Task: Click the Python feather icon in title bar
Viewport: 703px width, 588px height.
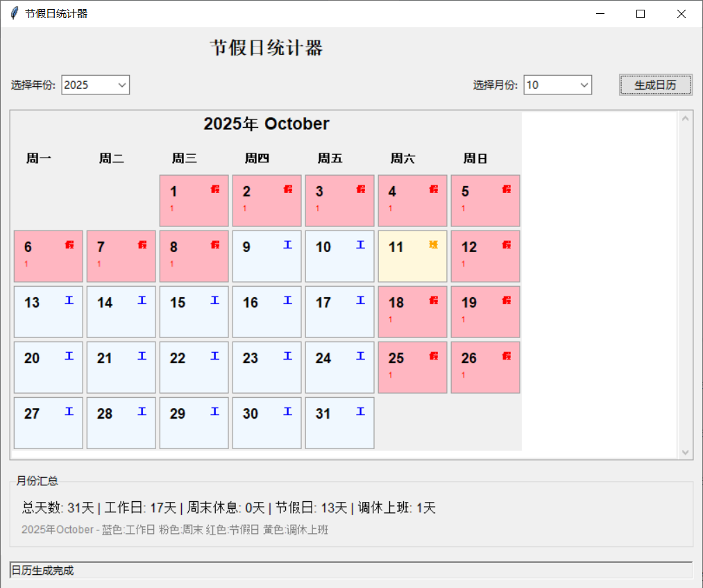Action: (12, 13)
